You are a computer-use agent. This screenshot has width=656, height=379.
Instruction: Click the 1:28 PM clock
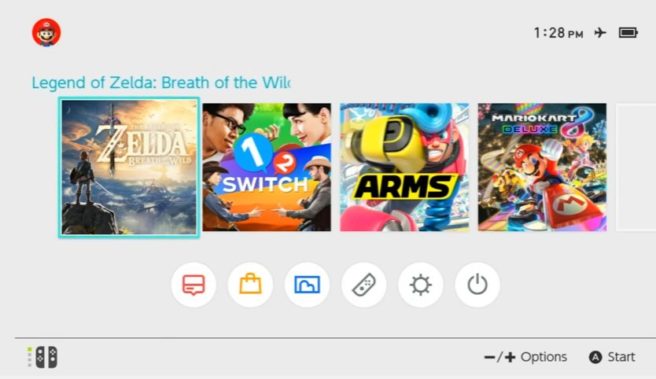tap(559, 33)
